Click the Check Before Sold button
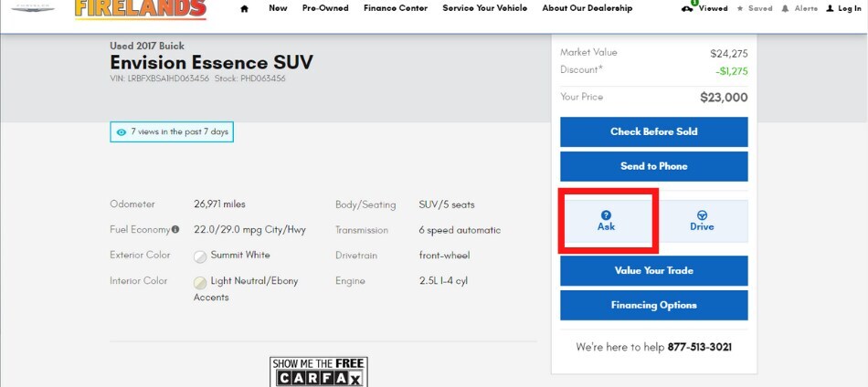868x387 pixels. [x=654, y=131]
